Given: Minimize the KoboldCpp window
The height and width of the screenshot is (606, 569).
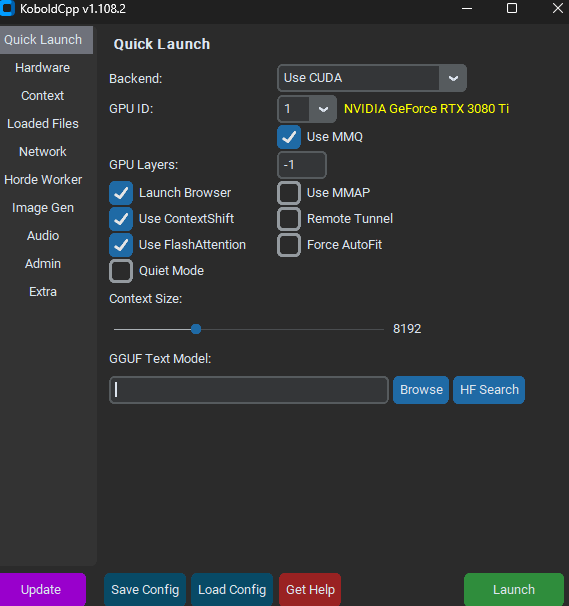Looking at the screenshot, I should (x=467, y=8).
